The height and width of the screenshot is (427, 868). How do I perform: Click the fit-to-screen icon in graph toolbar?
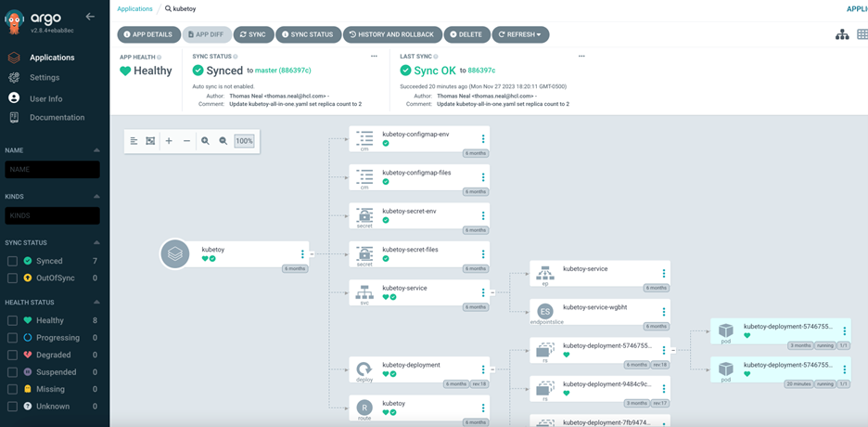pos(150,141)
